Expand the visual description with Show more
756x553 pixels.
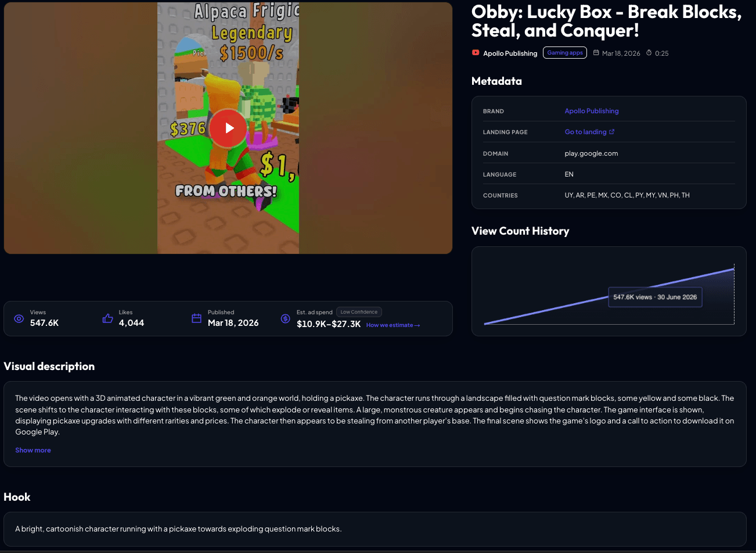coord(33,450)
